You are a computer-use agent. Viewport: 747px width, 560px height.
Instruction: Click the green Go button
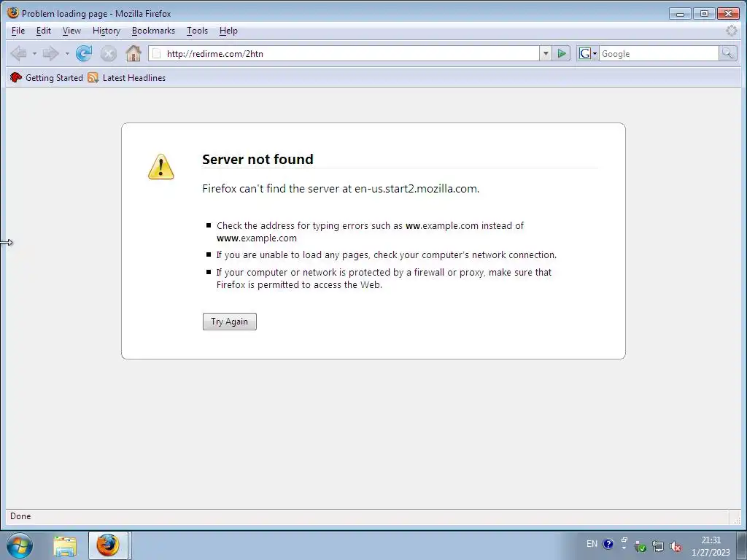(x=562, y=53)
